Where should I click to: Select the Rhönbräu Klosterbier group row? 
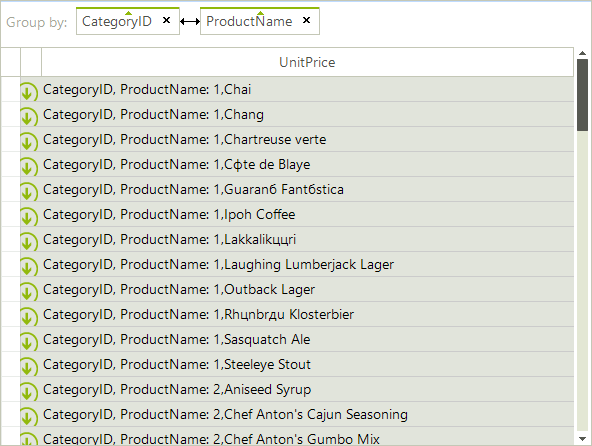pos(297,314)
